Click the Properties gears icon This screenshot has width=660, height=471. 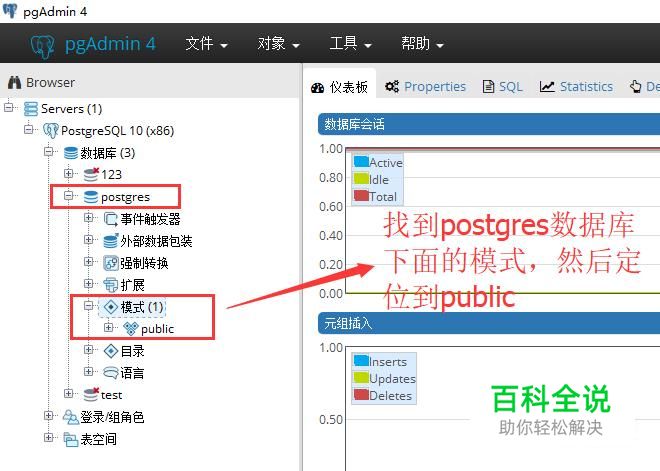coord(392,86)
